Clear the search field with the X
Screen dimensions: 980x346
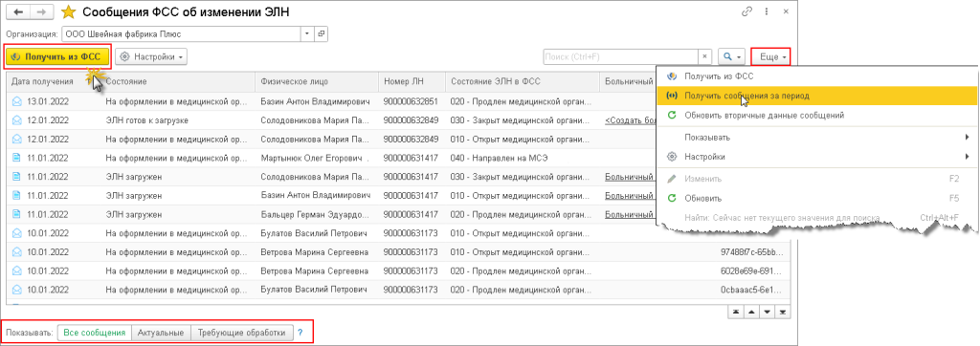click(x=705, y=56)
